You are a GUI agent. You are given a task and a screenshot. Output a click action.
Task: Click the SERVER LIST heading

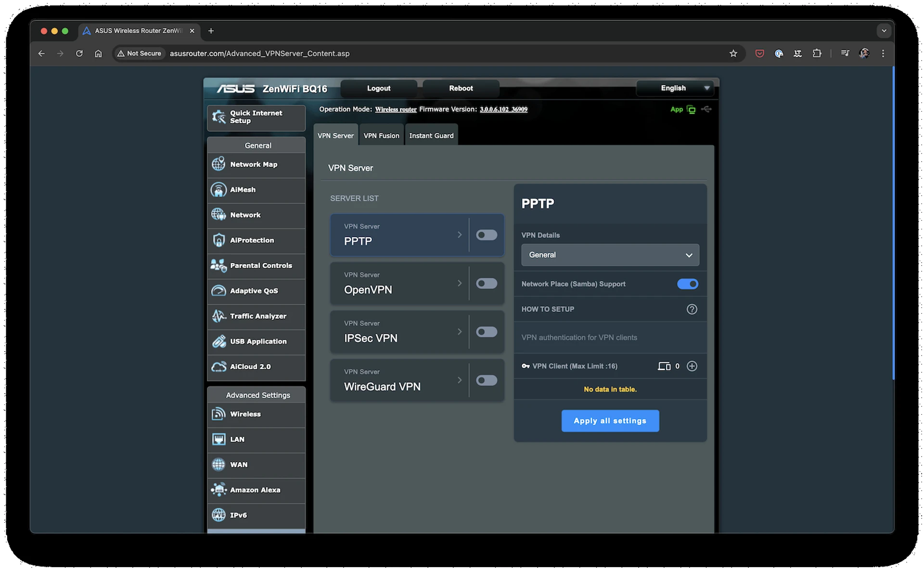[x=354, y=198]
